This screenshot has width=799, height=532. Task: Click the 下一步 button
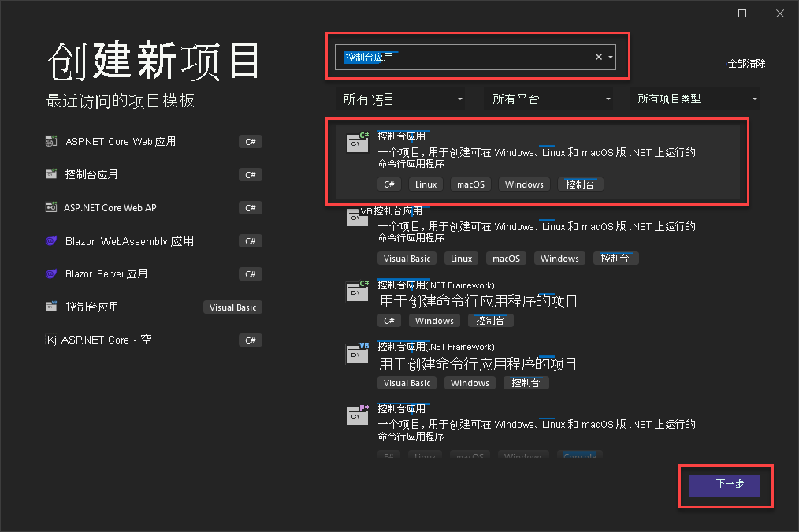point(724,485)
